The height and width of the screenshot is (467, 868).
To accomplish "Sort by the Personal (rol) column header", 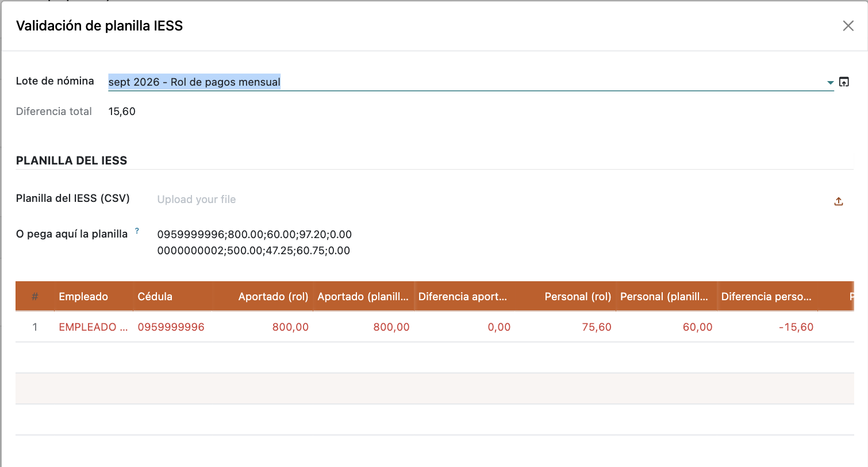I will tap(566, 297).
